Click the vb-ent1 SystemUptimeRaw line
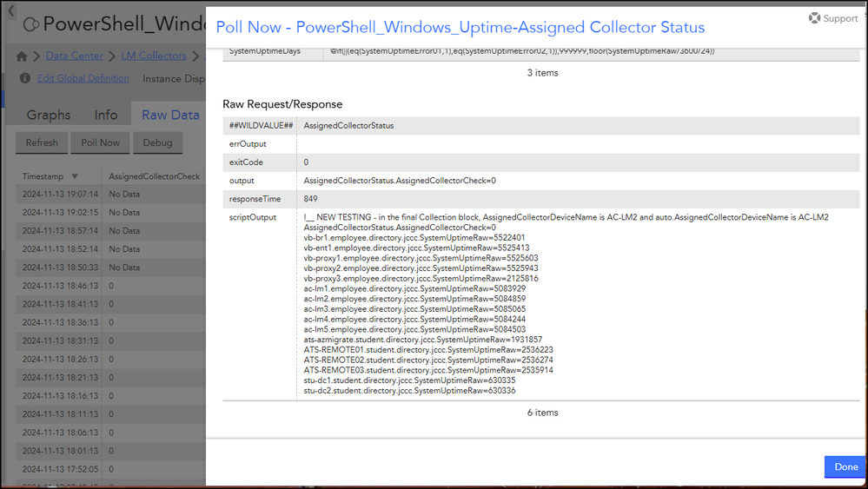This screenshot has height=489, width=868. 416,248
